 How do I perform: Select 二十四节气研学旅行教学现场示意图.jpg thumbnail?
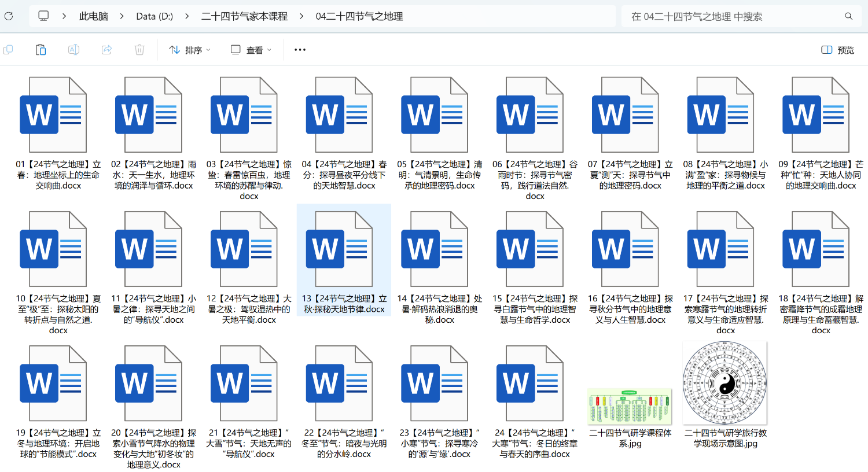click(x=725, y=384)
